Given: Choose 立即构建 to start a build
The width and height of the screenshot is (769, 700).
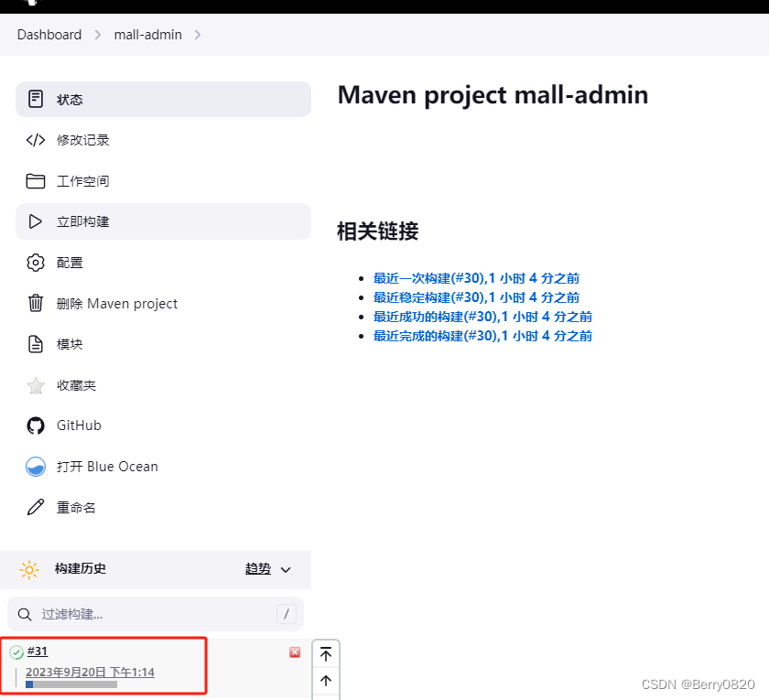Looking at the screenshot, I should [x=163, y=221].
